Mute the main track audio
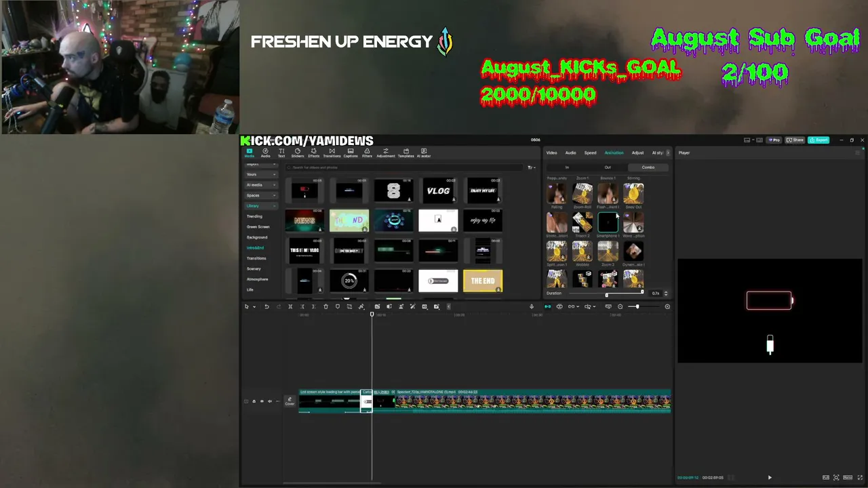 point(269,401)
